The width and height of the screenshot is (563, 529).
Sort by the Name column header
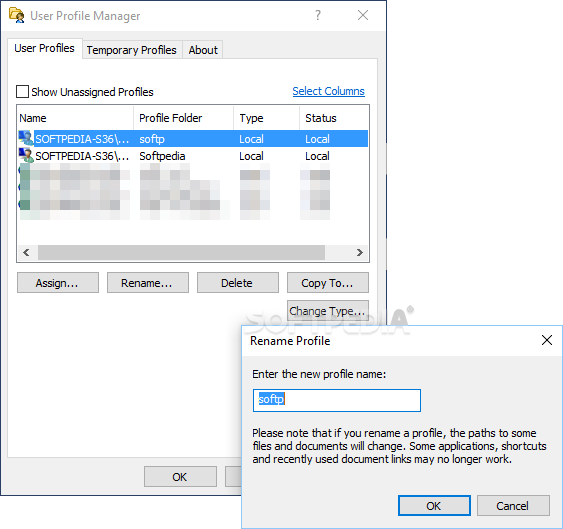click(75, 118)
